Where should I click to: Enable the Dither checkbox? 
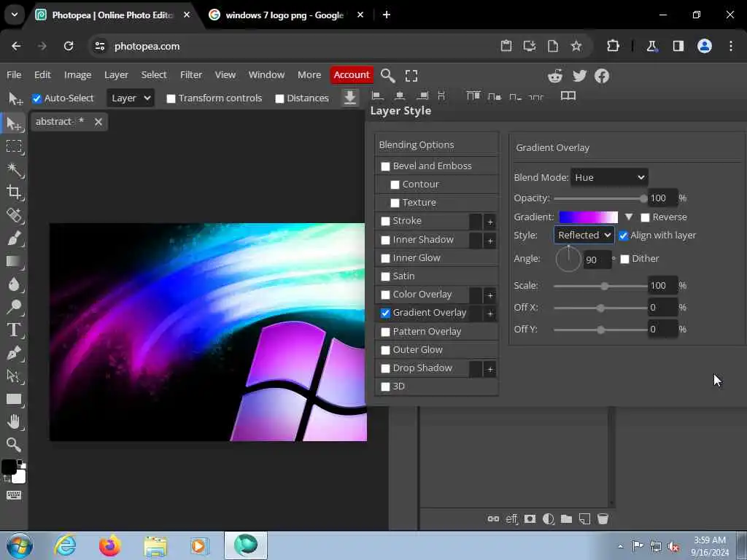tap(624, 259)
